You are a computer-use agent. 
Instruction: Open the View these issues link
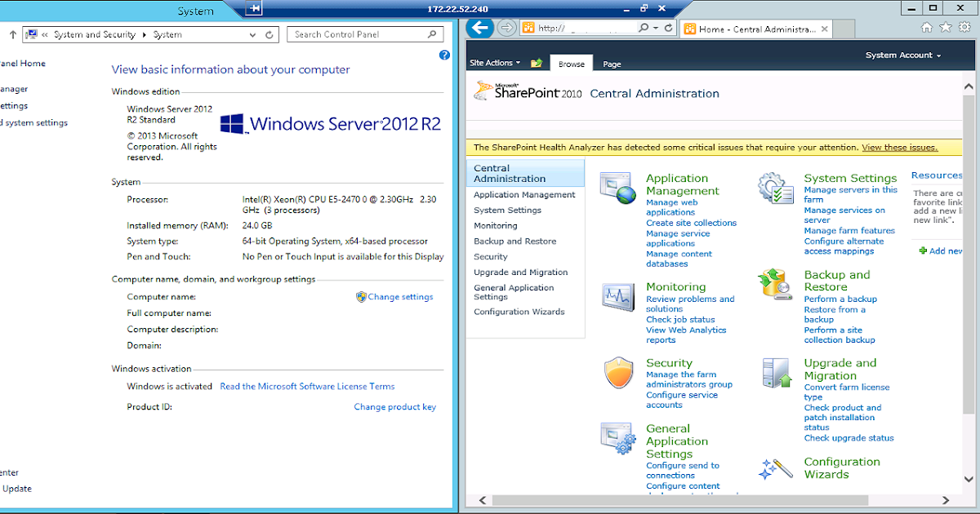coord(900,147)
